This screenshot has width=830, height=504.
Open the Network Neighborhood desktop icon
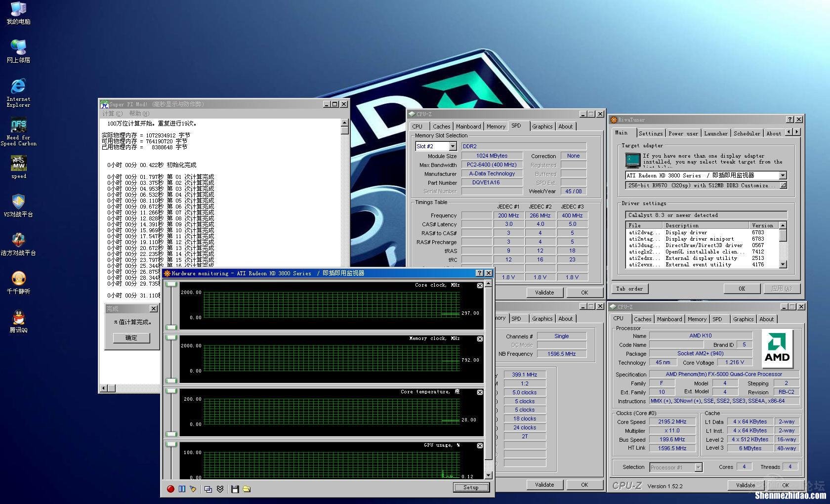(18, 51)
